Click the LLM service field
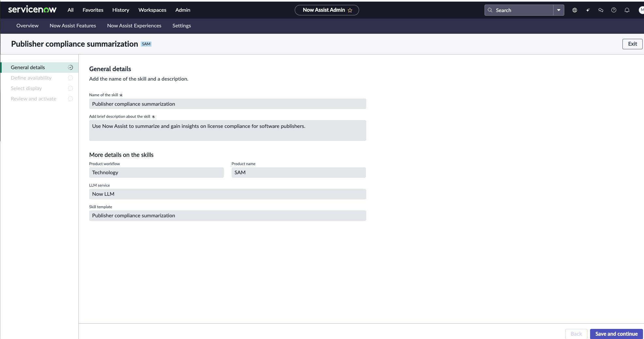The image size is (644, 339). [228, 194]
